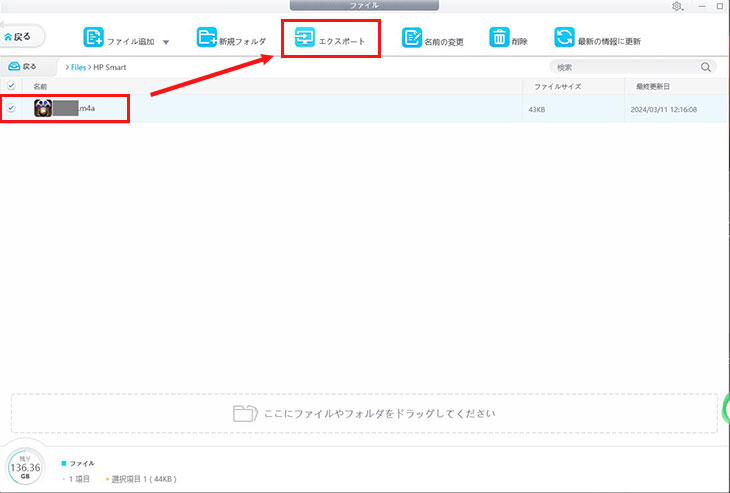Image resolution: width=730 pixels, height=493 pixels.
Task: Click into the 検索 search field
Action: point(624,68)
